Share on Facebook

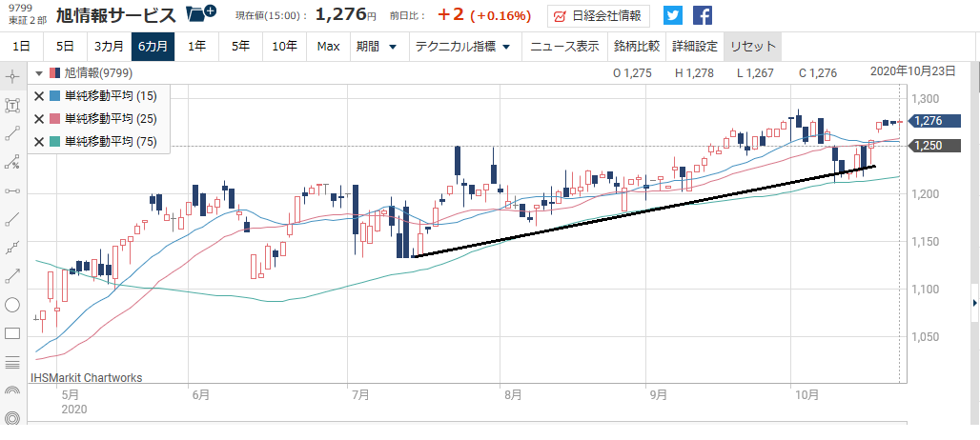[703, 15]
